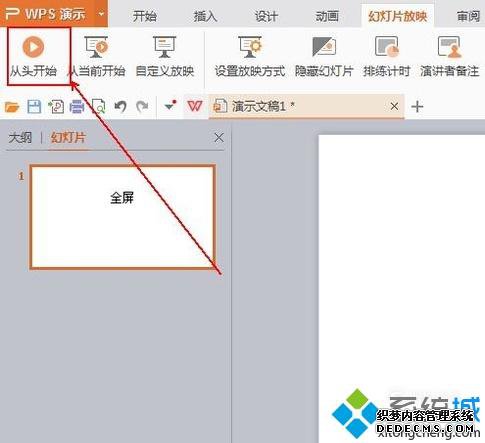This screenshot has height=443, width=485.
Task: Close the 演示文稿1 document tab
Action: point(394,106)
